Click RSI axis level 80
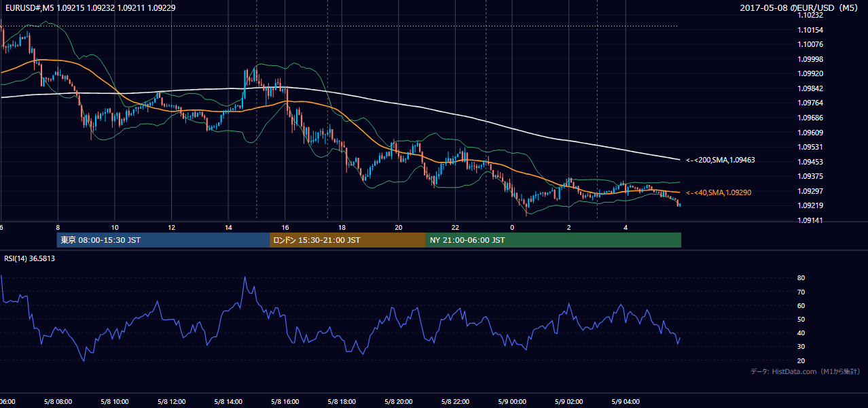Image resolution: width=868 pixels, height=408 pixels. [x=801, y=278]
